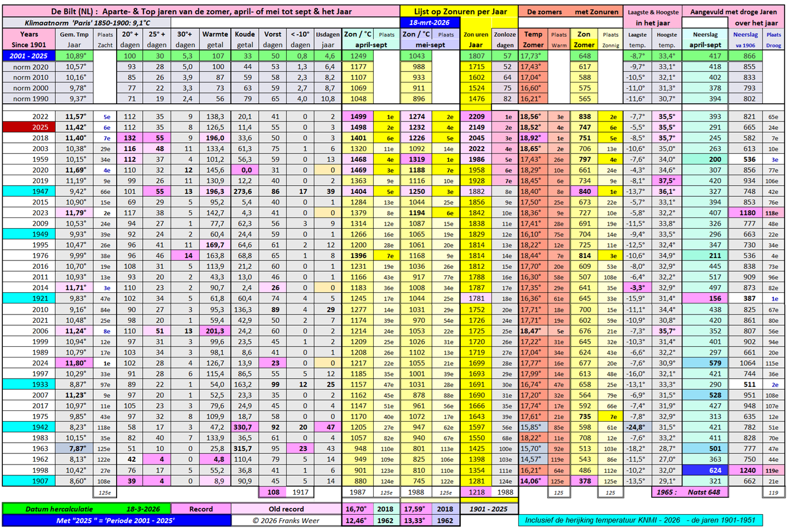Click the 'Warmte getal' column header
The image size is (790, 532).
pyautogui.click(x=214, y=40)
